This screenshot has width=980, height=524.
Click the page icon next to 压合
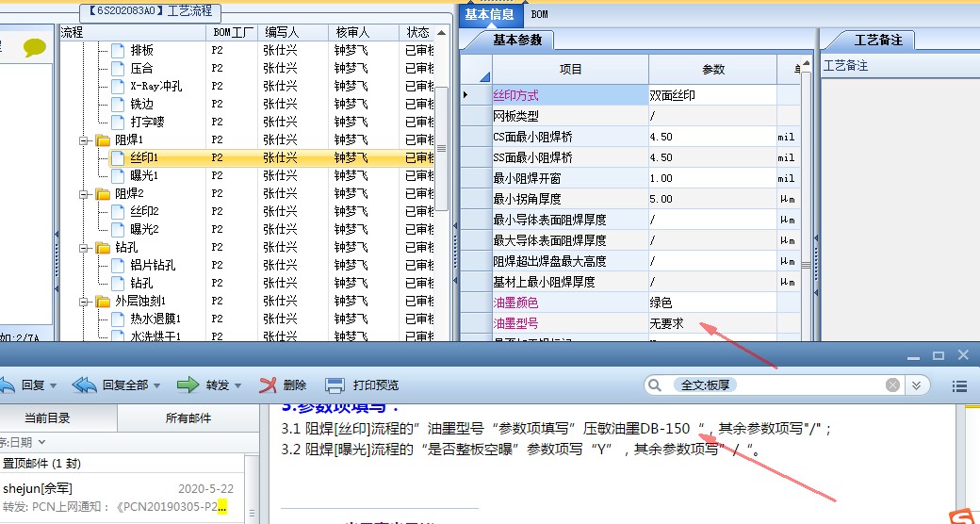118,68
